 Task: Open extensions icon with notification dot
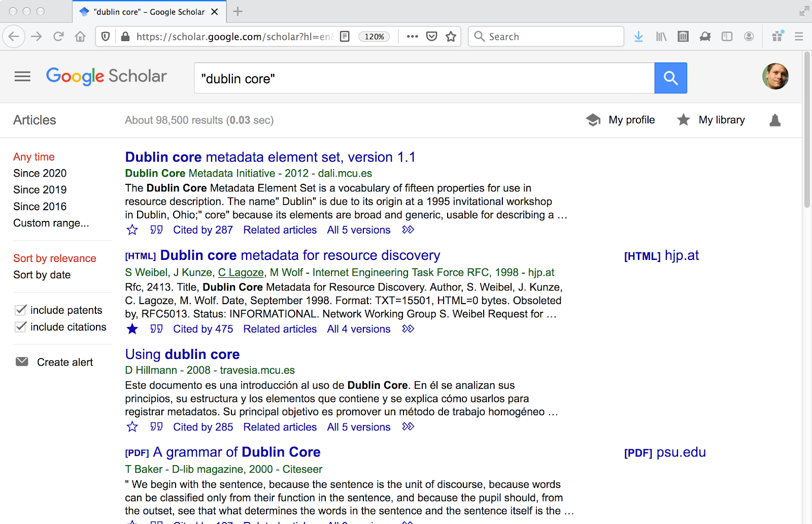click(x=777, y=36)
